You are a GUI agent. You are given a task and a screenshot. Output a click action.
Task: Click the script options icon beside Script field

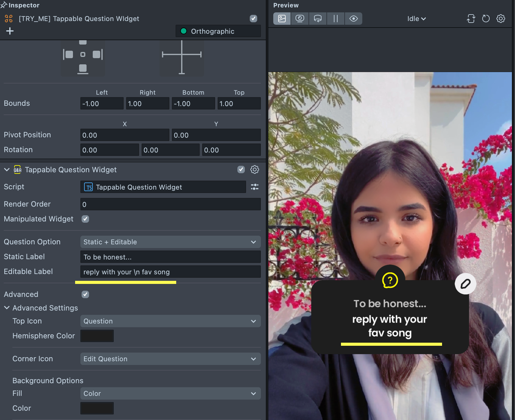pyautogui.click(x=254, y=187)
